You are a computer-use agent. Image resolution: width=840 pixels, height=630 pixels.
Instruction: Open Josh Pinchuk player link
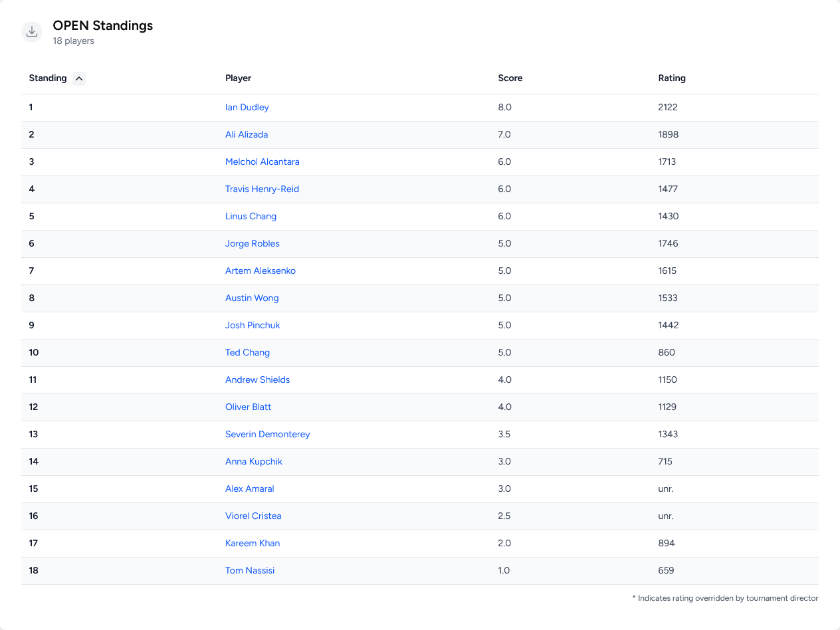253,326
